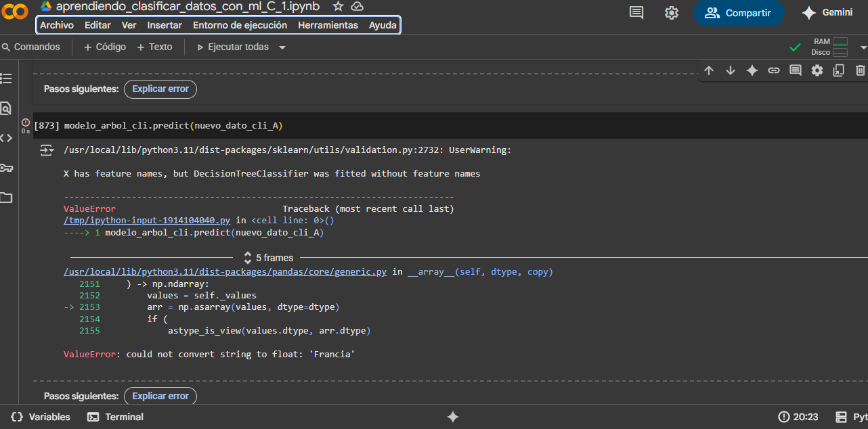This screenshot has height=429, width=868.
Task: Open the code snippets sidebar icon
Action: [6, 138]
